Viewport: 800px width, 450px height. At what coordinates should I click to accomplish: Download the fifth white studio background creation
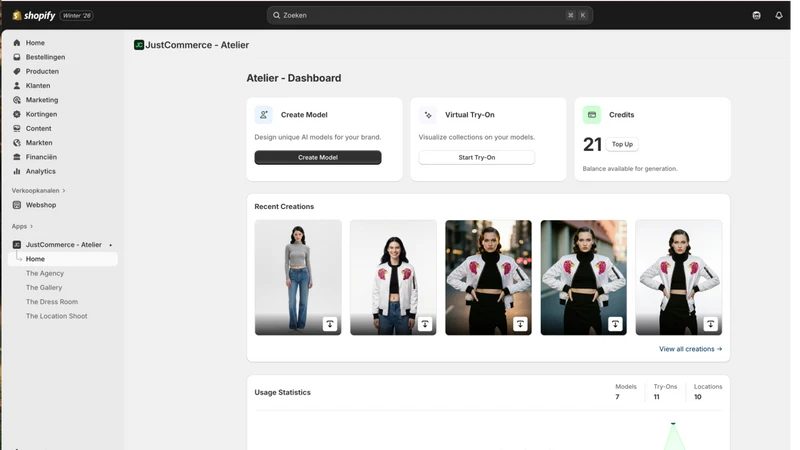click(x=710, y=324)
